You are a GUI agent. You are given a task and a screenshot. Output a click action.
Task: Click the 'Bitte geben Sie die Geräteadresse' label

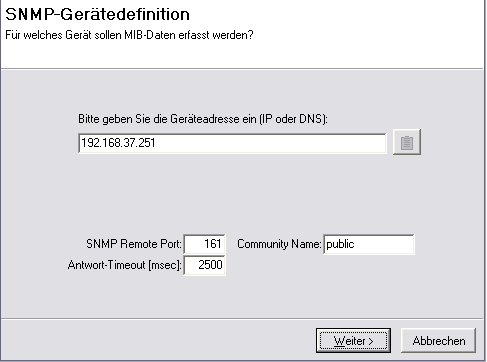pos(203,119)
